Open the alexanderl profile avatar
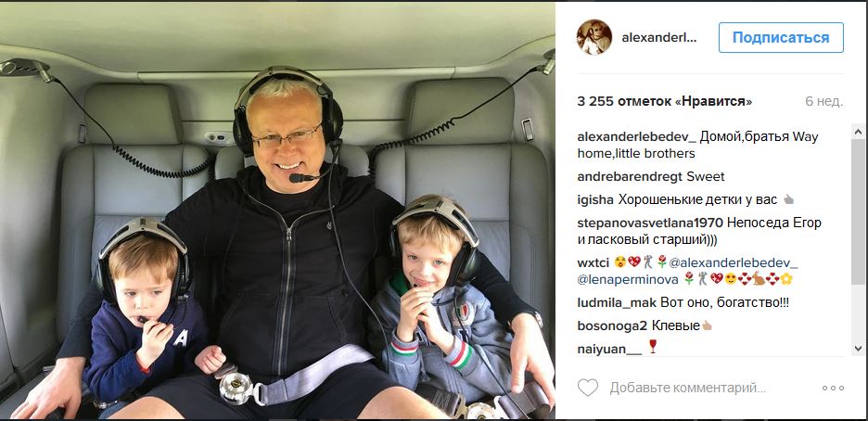868x421 pixels. pyautogui.click(x=594, y=37)
